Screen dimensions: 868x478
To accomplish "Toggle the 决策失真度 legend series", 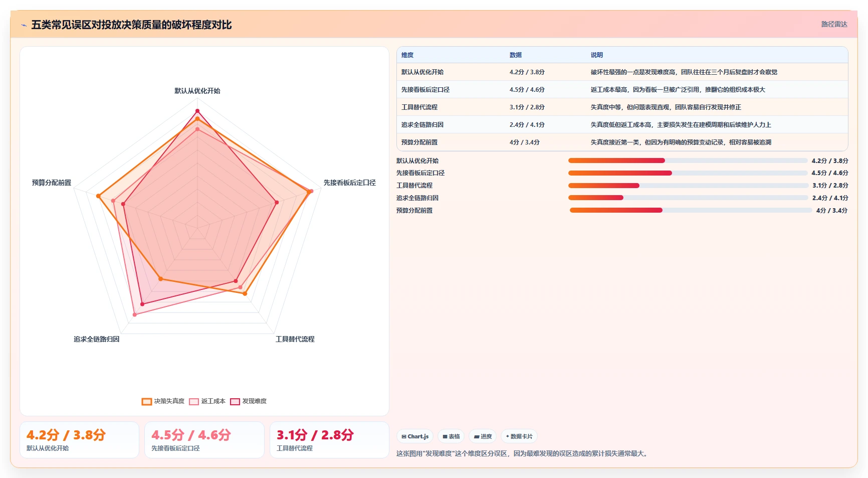I will pyautogui.click(x=163, y=401).
